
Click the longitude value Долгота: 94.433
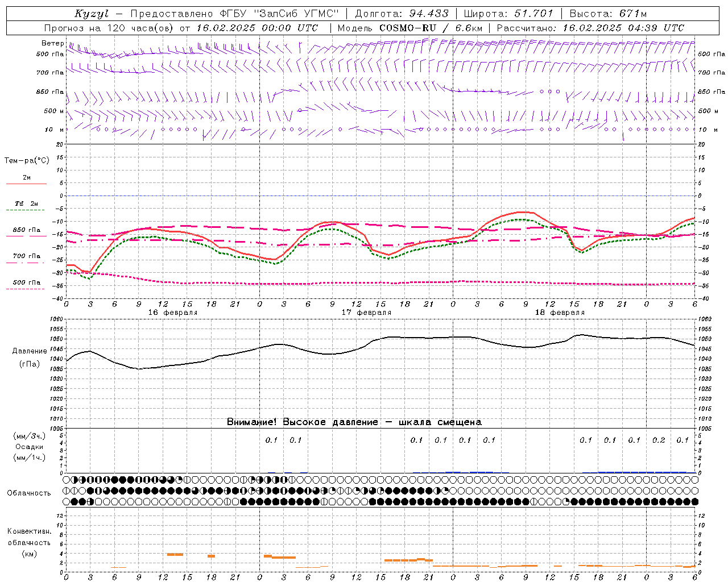pyautogui.click(x=402, y=14)
